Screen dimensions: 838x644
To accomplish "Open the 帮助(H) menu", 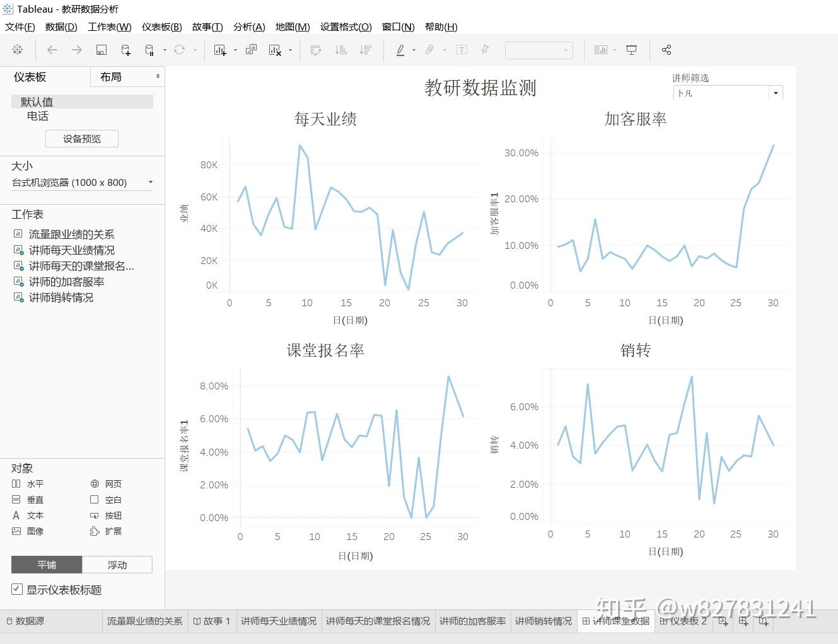I will pyautogui.click(x=441, y=26).
